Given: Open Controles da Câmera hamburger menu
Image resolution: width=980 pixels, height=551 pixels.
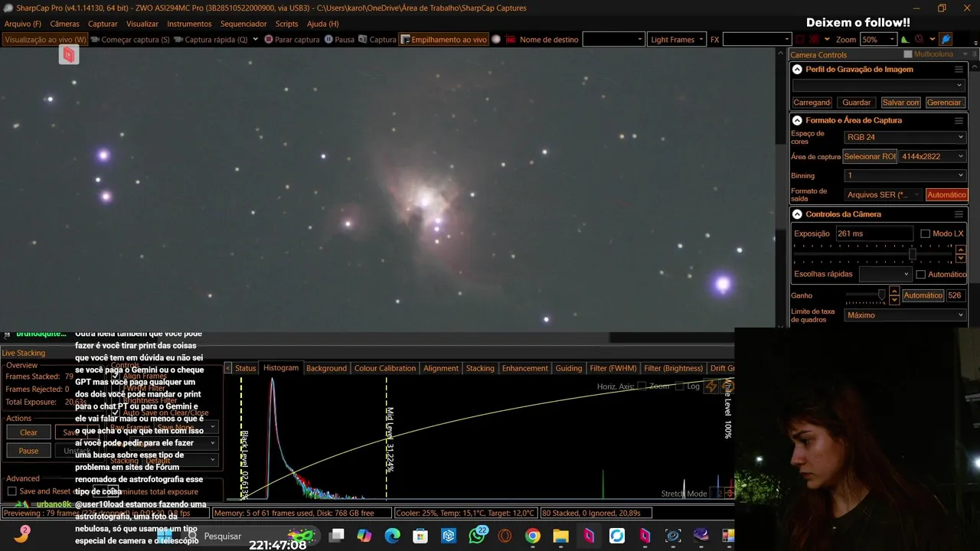Looking at the screenshot, I should [x=959, y=215].
